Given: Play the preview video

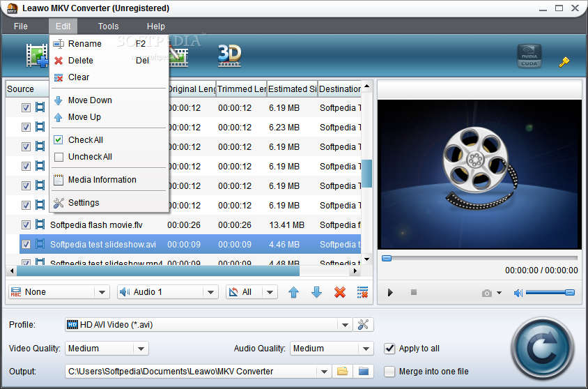Looking at the screenshot, I should pyautogui.click(x=390, y=293).
